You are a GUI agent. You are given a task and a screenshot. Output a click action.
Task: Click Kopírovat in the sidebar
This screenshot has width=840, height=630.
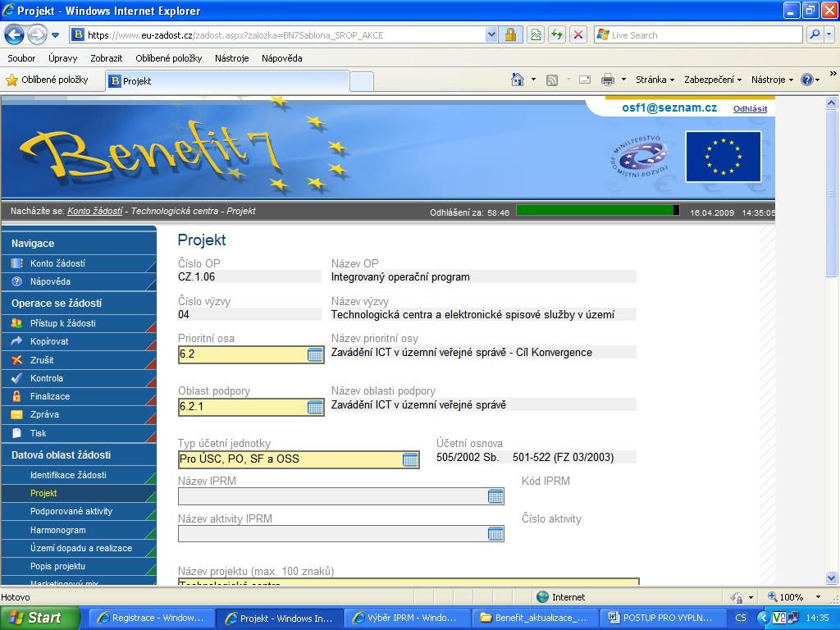pyautogui.click(x=79, y=342)
